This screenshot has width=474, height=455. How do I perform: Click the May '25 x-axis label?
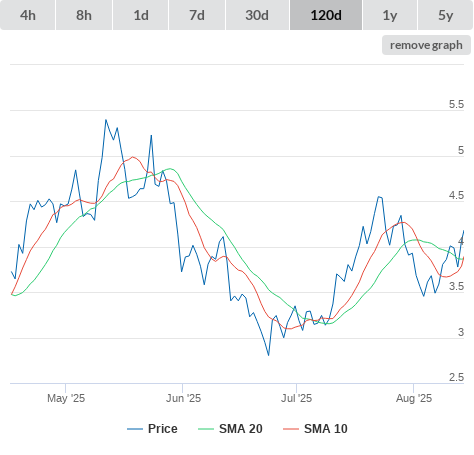point(66,398)
